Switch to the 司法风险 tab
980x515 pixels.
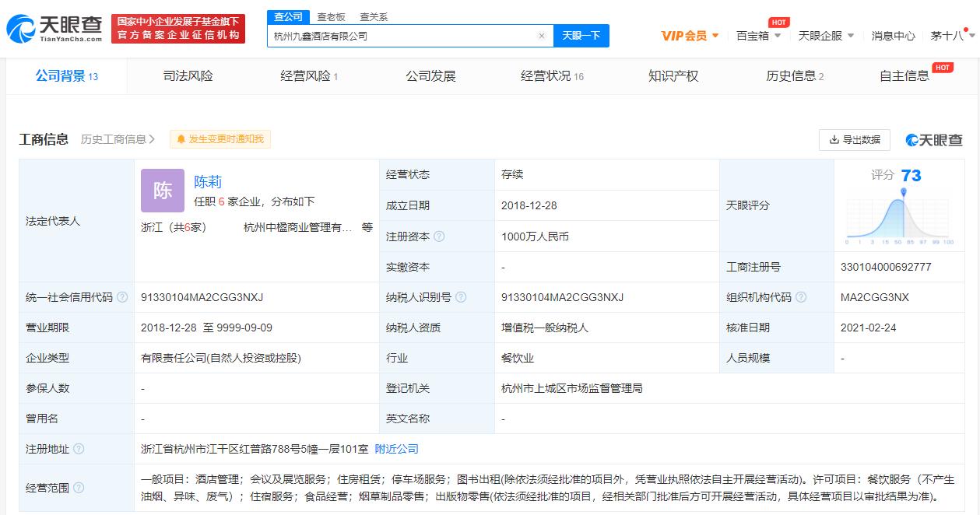188,76
